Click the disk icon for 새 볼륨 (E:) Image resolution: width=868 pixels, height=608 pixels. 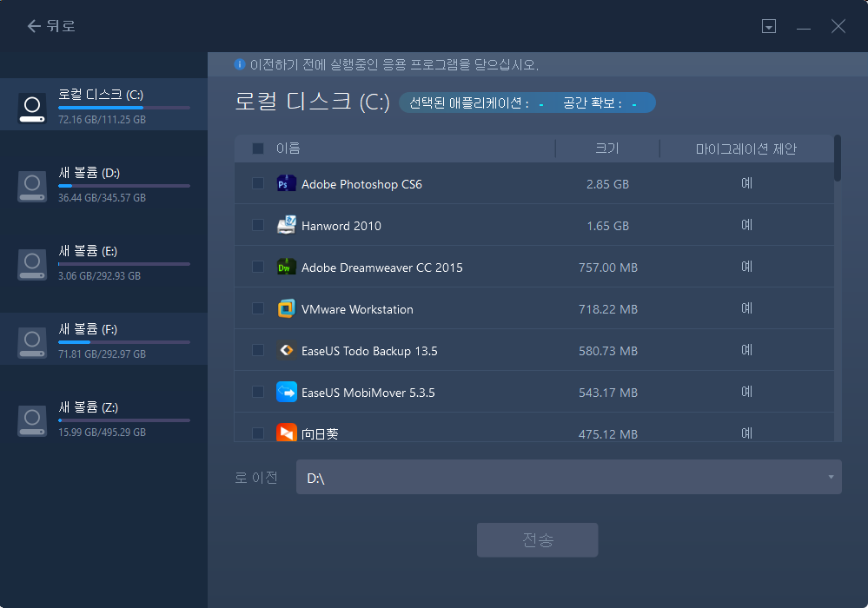click(x=32, y=264)
